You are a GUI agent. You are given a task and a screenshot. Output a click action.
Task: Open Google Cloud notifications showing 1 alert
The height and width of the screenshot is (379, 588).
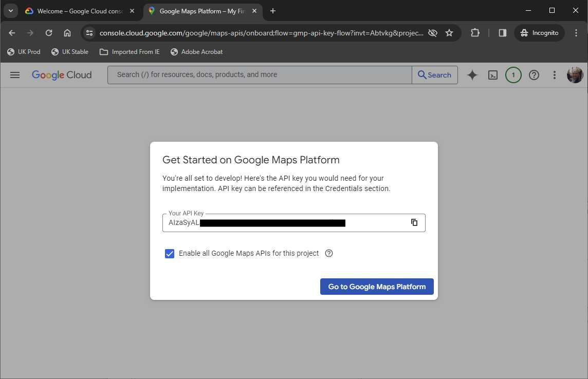click(x=513, y=75)
